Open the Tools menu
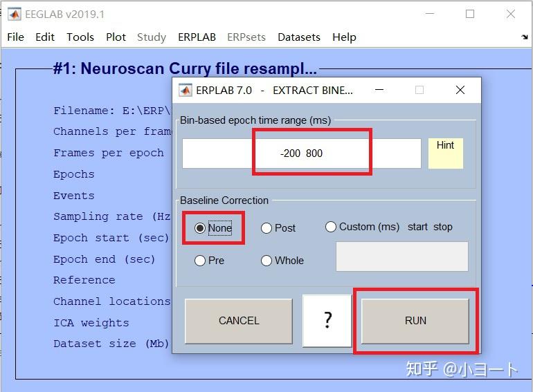The height and width of the screenshot is (392, 533). (x=80, y=37)
